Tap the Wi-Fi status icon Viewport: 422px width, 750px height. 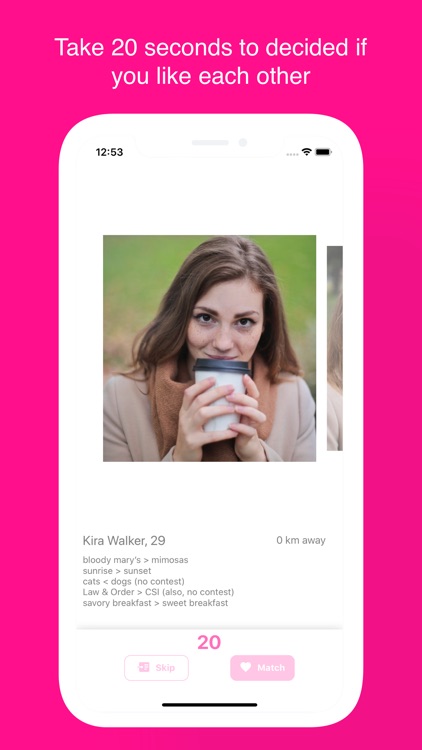tap(306, 152)
